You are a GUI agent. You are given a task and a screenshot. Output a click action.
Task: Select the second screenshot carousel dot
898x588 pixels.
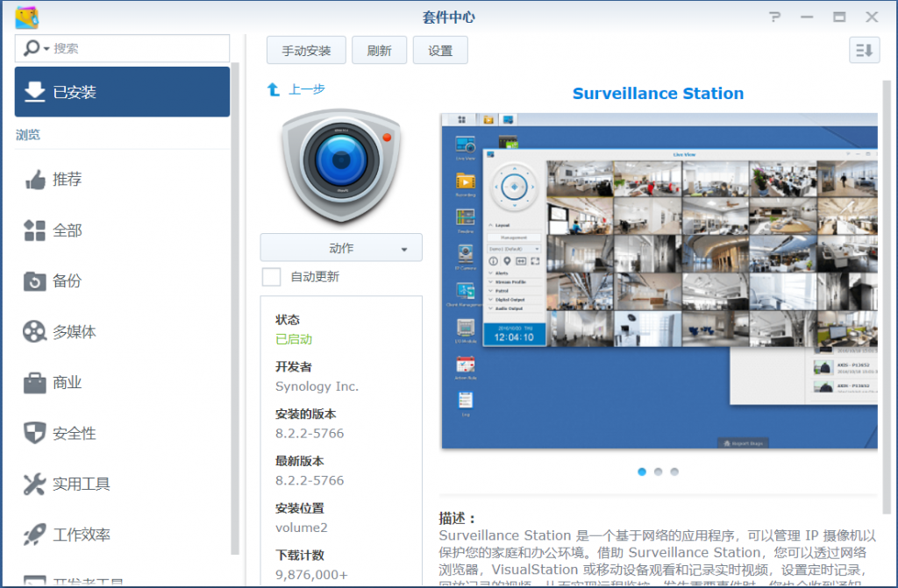click(x=658, y=471)
